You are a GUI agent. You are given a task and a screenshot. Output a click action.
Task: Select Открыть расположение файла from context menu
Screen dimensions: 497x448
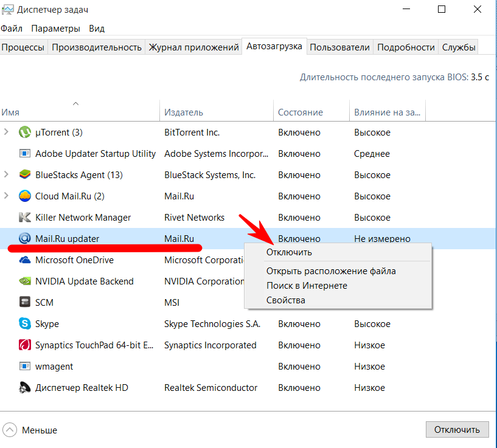[x=331, y=271]
